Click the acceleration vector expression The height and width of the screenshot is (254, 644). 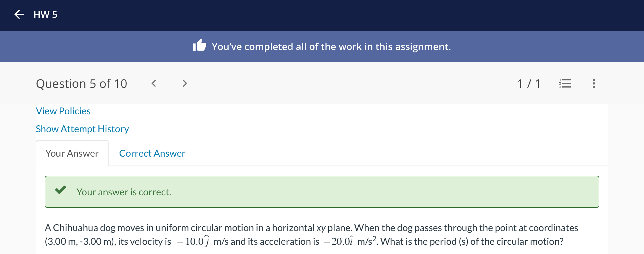[x=338, y=241]
